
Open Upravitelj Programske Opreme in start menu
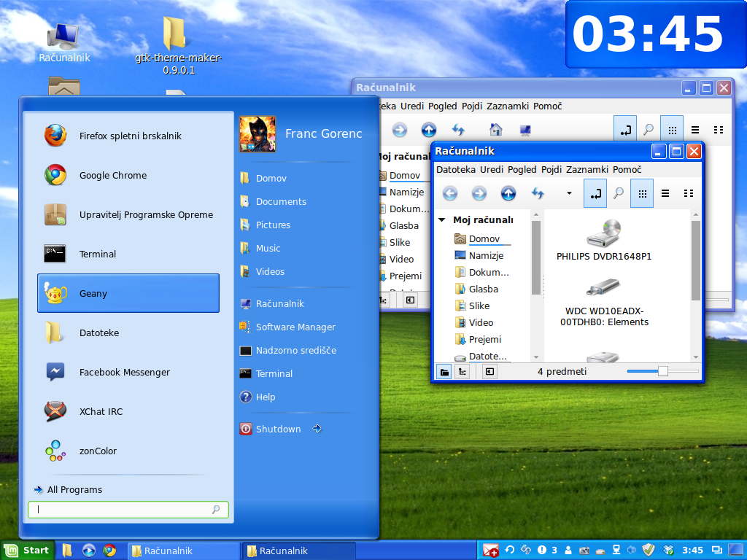click(x=128, y=215)
